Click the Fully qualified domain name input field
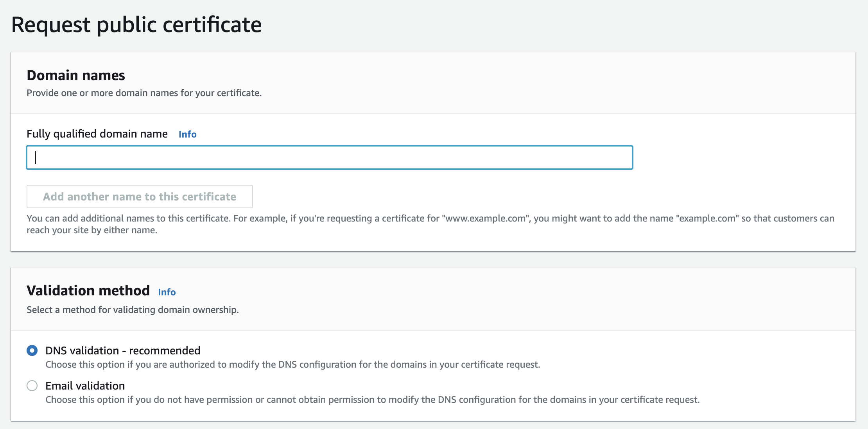This screenshot has width=868, height=429. pyautogui.click(x=329, y=157)
